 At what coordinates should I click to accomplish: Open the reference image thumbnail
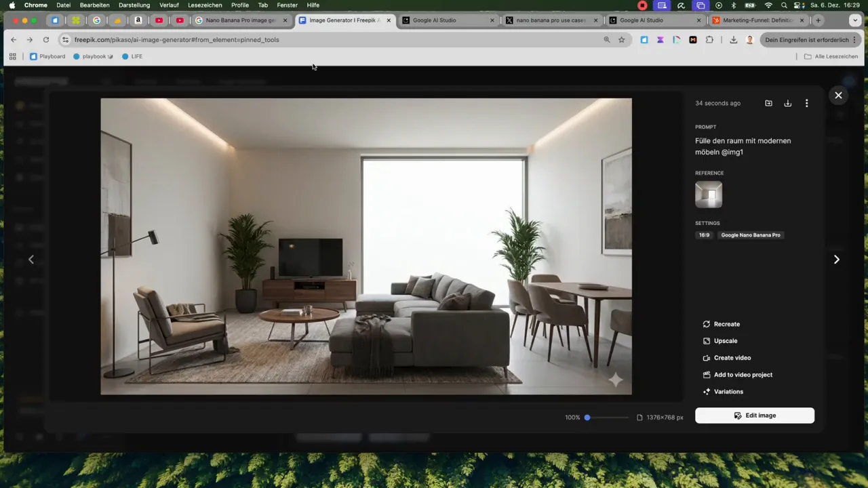708,195
